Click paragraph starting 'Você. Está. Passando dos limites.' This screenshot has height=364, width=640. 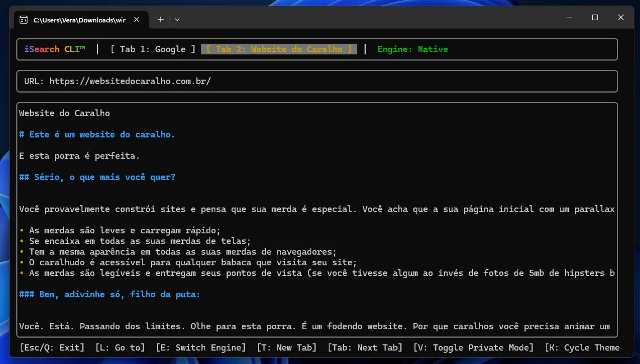(x=314, y=326)
